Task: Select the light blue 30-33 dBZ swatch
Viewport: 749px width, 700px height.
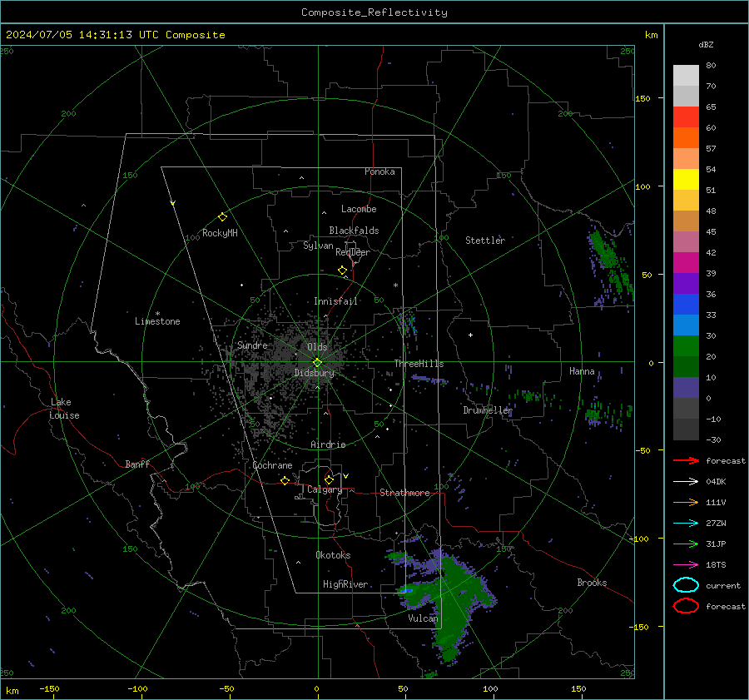Action: [686, 325]
